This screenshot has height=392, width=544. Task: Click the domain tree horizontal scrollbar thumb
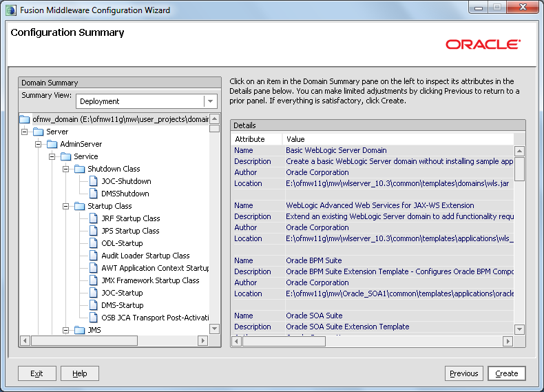[84, 340]
